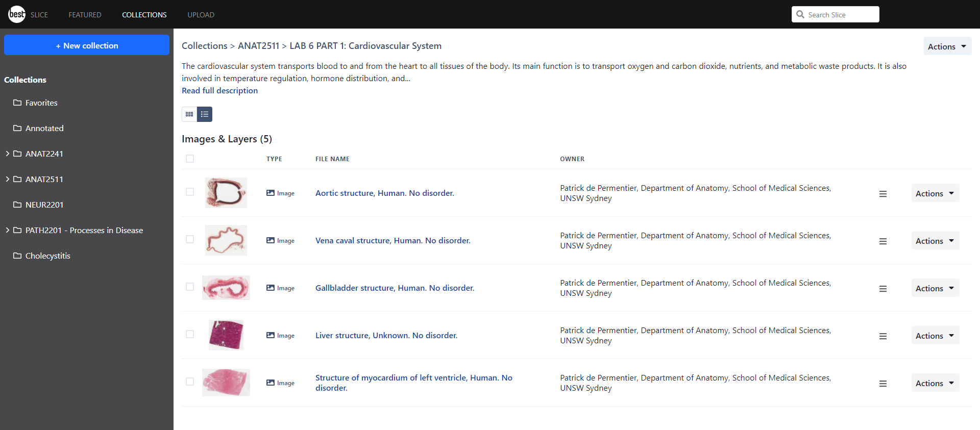Click image type icon in myocardium row

pos(271,383)
